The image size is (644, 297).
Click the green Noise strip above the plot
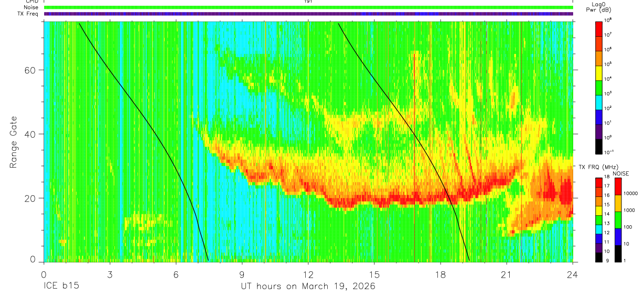[308, 7]
